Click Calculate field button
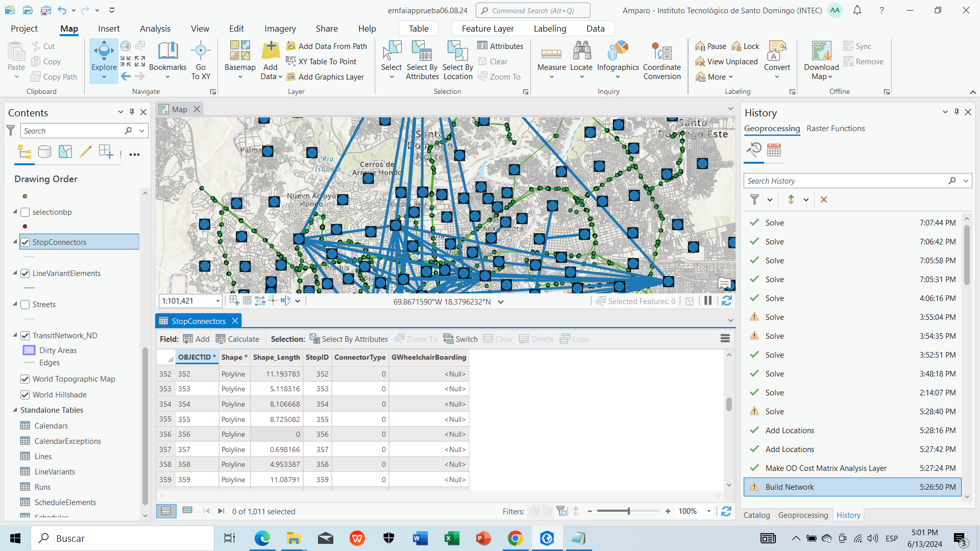Image resolution: width=980 pixels, height=551 pixels. 237,339
